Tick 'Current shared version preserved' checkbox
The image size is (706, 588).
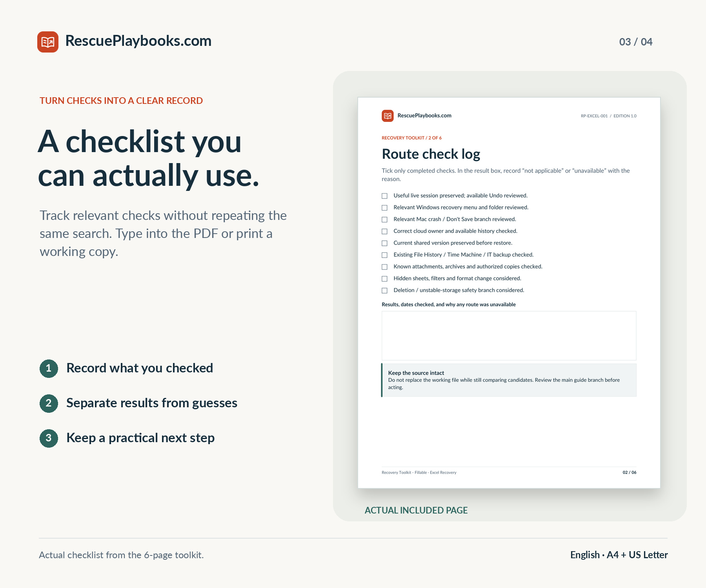[x=385, y=243]
